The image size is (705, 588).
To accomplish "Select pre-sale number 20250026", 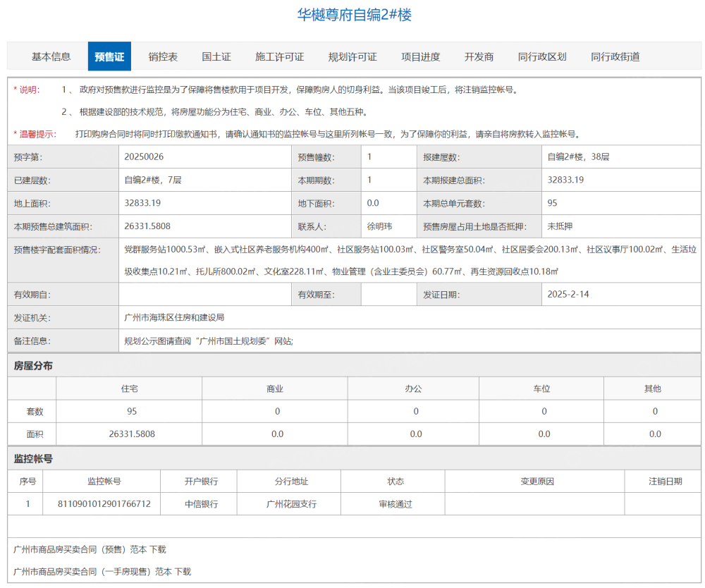I will (x=144, y=157).
